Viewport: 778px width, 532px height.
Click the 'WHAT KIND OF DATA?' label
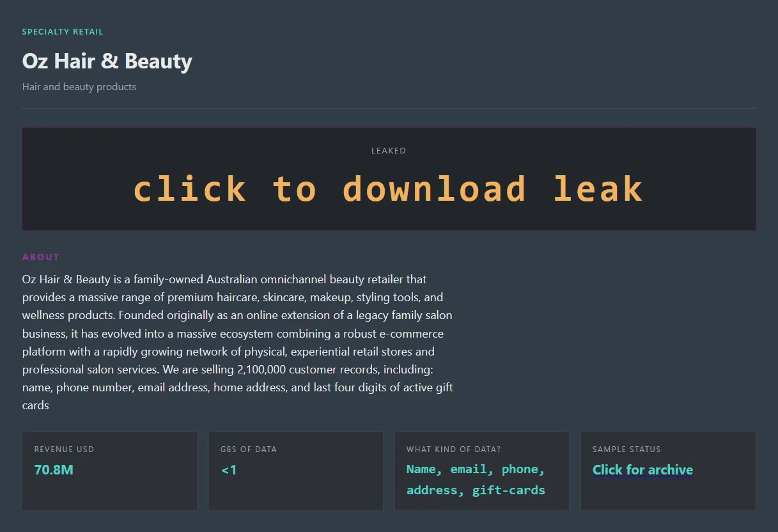click(x=454, y=450)
